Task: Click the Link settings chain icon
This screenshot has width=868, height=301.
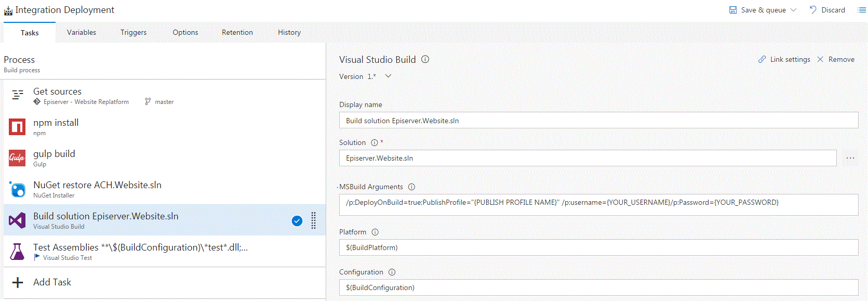Action: [762, 59]
